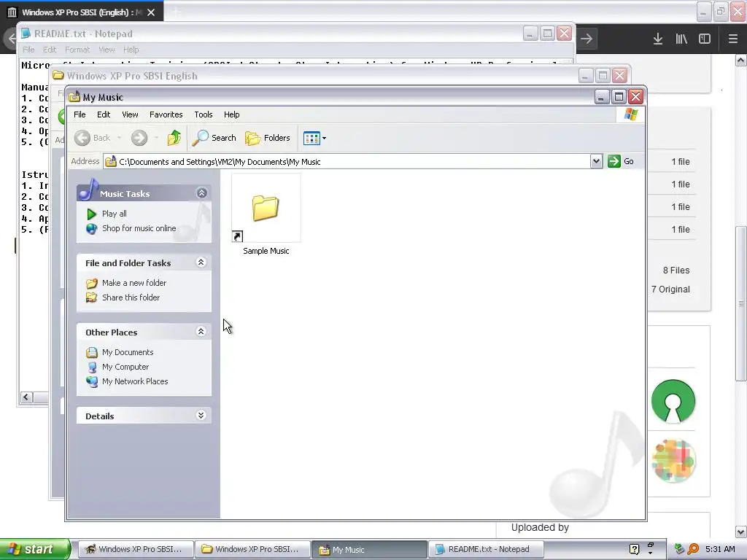Open the browser downloads arrow icon
Viewport: 747px width, 560px height.
pos(658,39)
